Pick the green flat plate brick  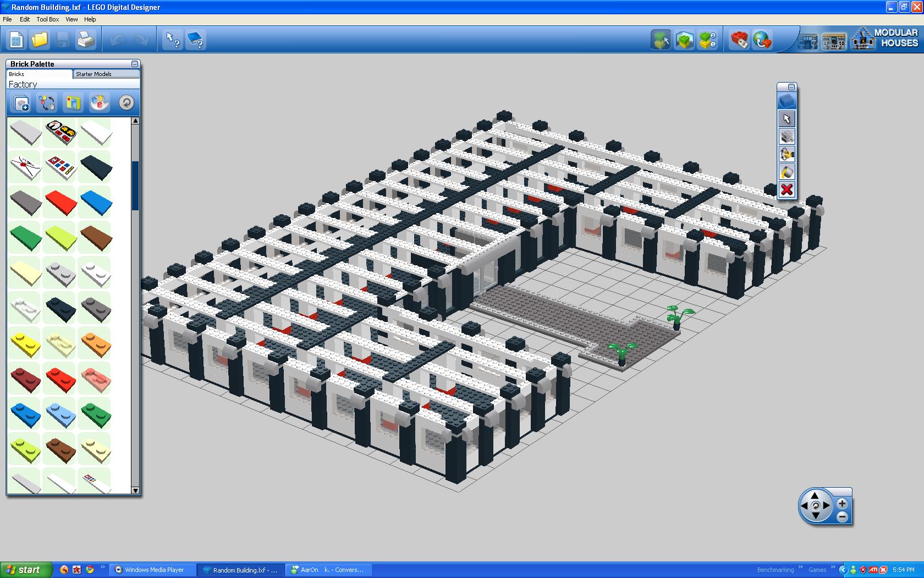25,237
